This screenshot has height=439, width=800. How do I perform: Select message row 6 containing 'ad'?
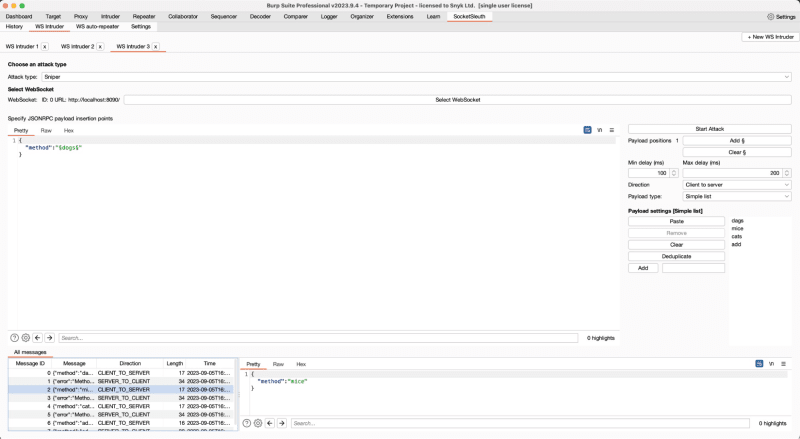click(120, 423)
